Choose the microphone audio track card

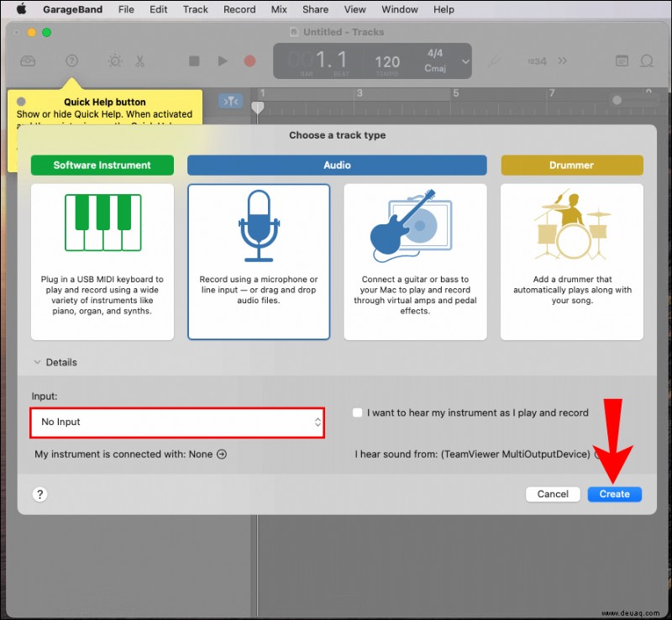tap(259, 262)
